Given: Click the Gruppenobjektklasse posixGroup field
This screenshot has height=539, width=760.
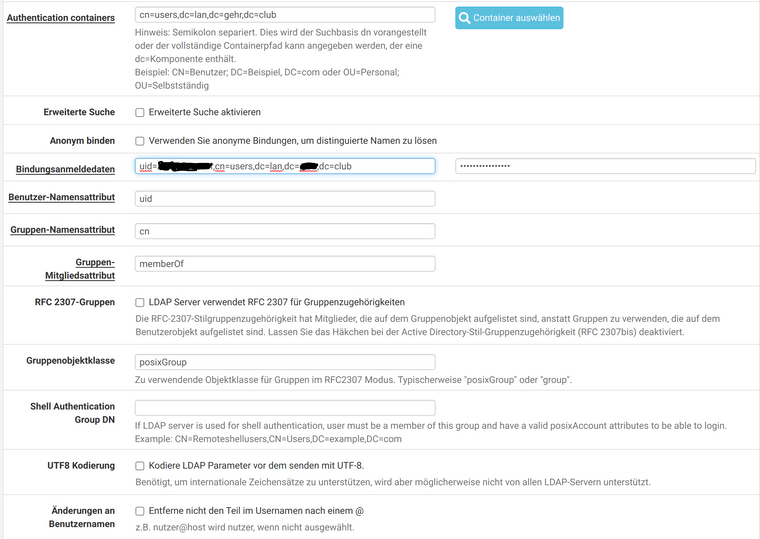Looking at the screenshot, I should pos(285,362).
